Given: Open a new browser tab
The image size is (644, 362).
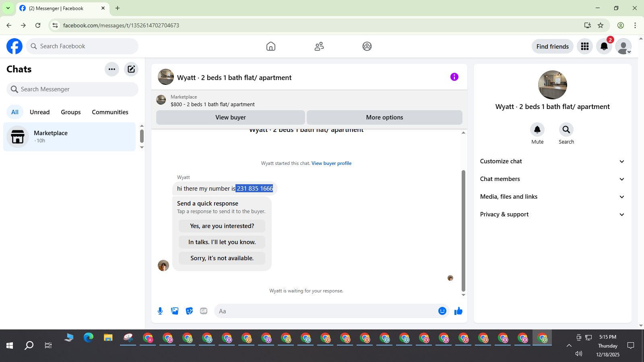Looking at the screenshot, I should tap(118, 8).
